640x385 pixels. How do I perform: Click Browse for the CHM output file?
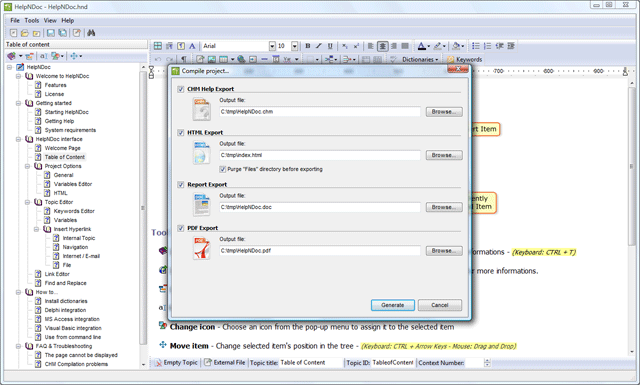click(444, 112)
